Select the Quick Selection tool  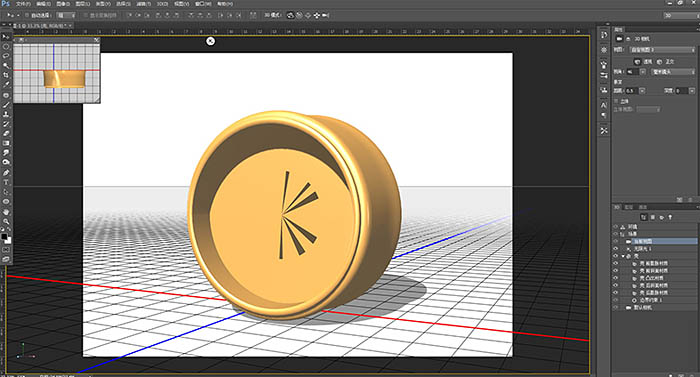(x=6, y=65)
